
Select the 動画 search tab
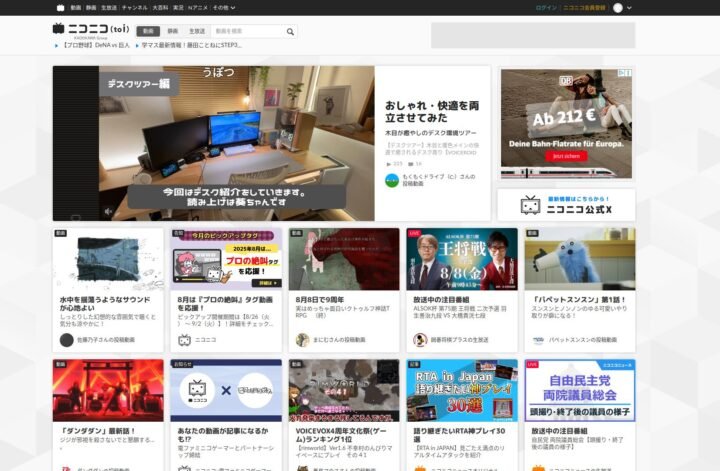[x=148, y=31]
